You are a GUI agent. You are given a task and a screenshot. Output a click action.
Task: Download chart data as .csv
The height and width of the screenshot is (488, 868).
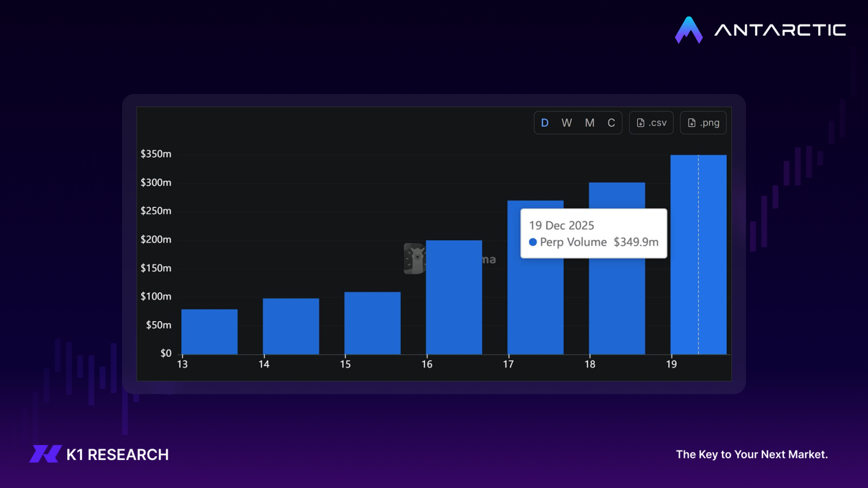click(x=652, y=123)
